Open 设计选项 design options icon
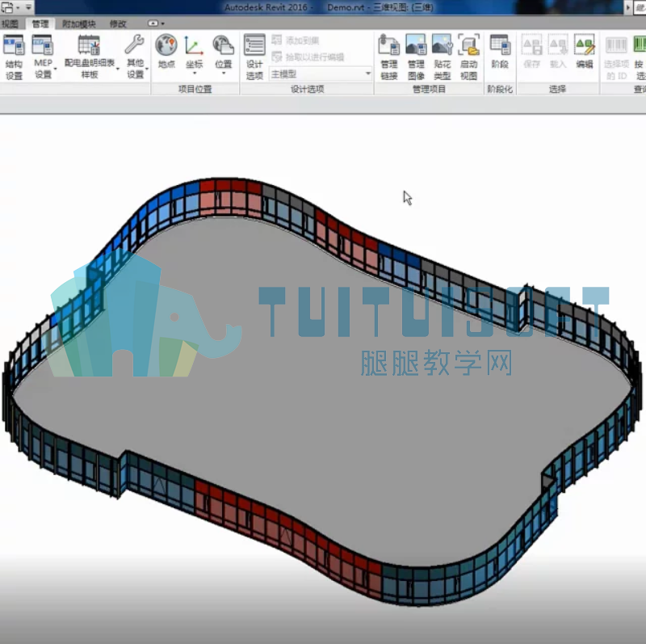Image resolution: width=646 pixels, height=644 pixels. [254, 57]
